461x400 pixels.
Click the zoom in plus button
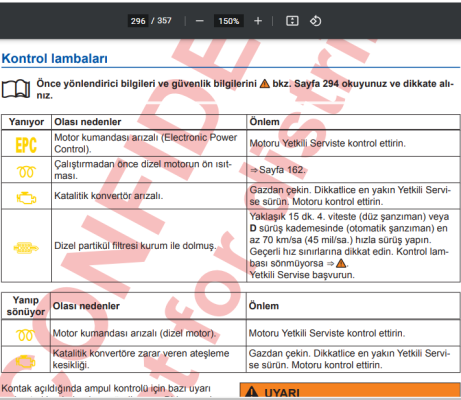tap(258, 21)
